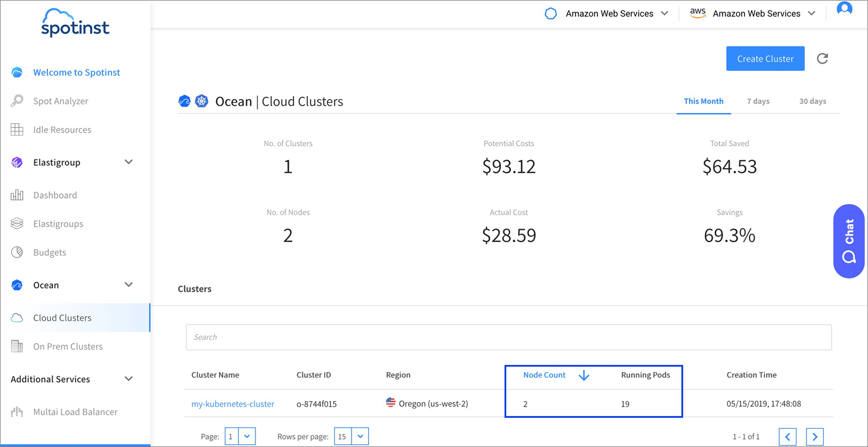Open Spot Analyzer
The height and width of the screenshot is (447, 868).
click(x=61, y=101)
